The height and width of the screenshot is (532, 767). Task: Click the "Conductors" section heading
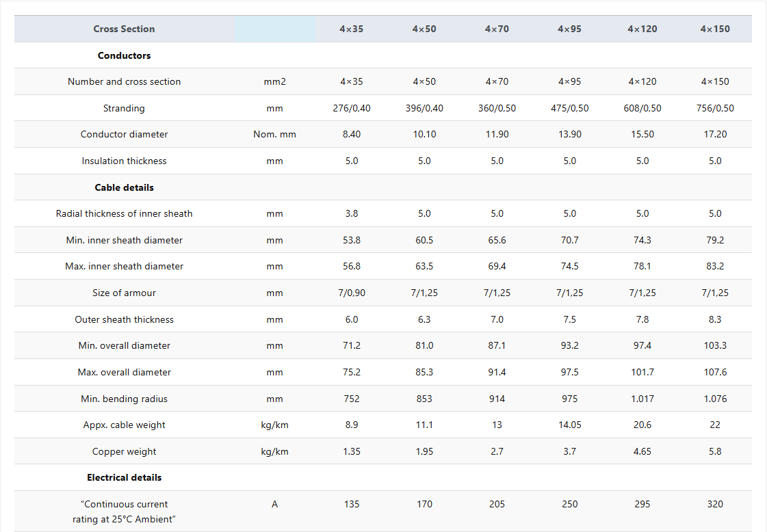point(124,55)
